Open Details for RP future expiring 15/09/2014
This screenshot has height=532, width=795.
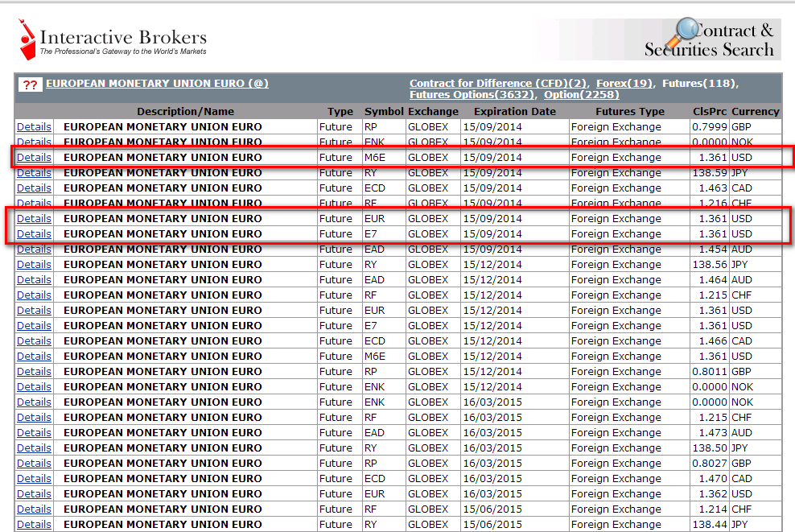[x=34, y=127]
